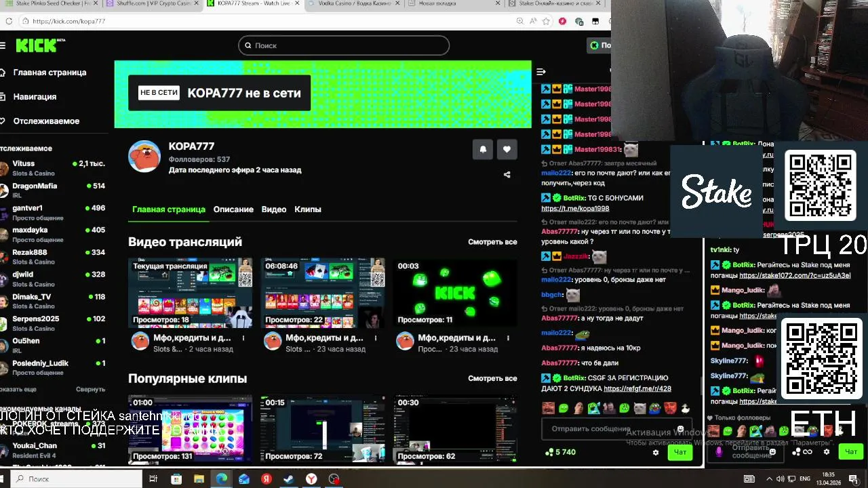The width and height of the screenshot is (868, 488).
Task: Click the green Чат send button
Action: pos(680,452)
